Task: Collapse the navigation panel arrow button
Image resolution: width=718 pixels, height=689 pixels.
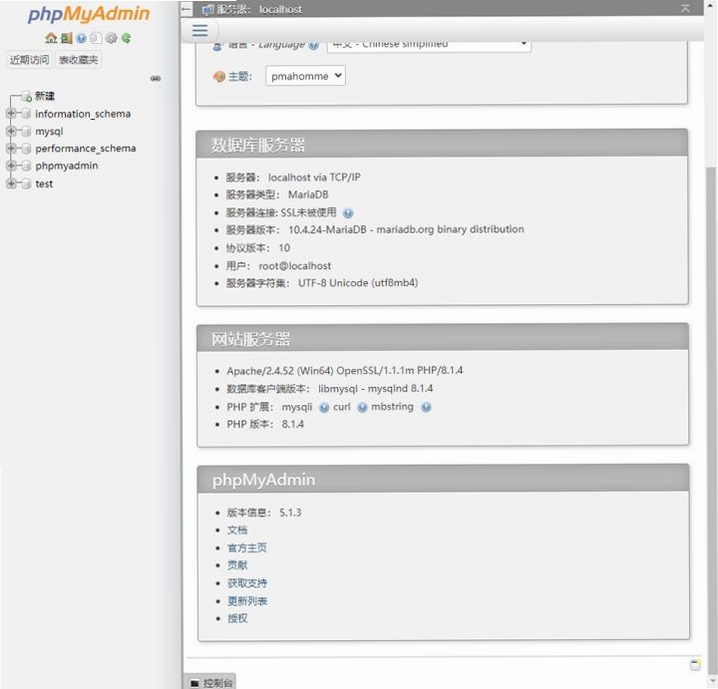Action: pos(186,9)
